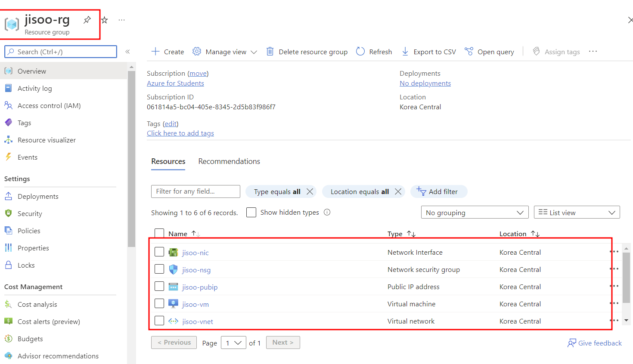Click the move link beside Subscription
The image size is (633, 364).
198,74
